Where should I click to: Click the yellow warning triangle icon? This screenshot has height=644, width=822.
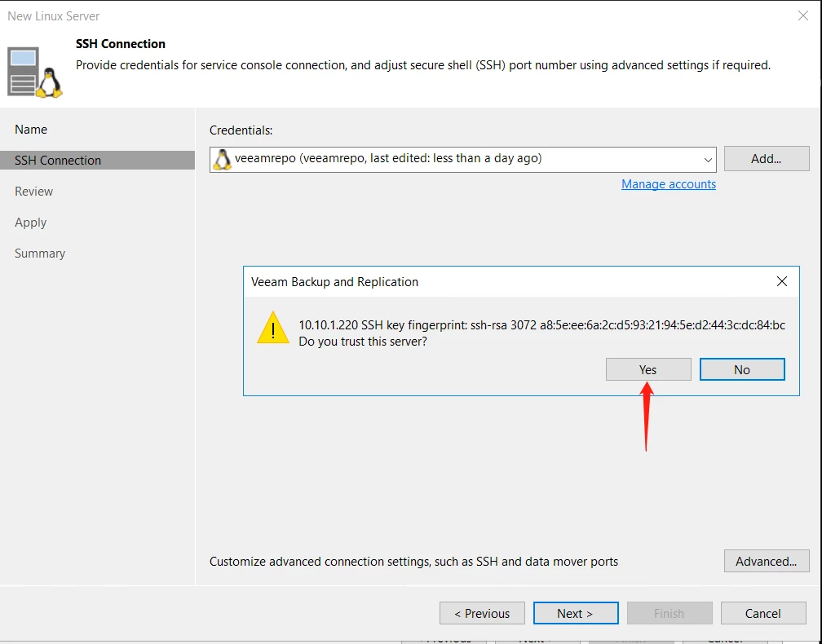[x=273, y=329]
